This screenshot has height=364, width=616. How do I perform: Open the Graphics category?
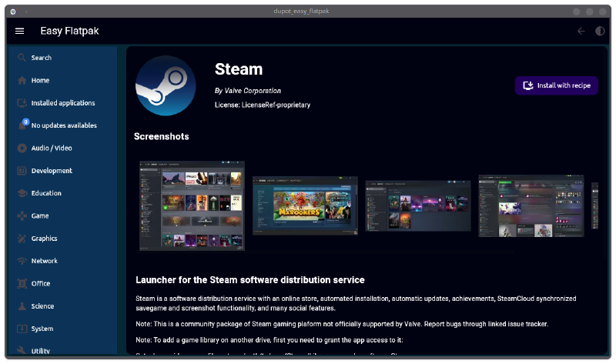point(44,239)
